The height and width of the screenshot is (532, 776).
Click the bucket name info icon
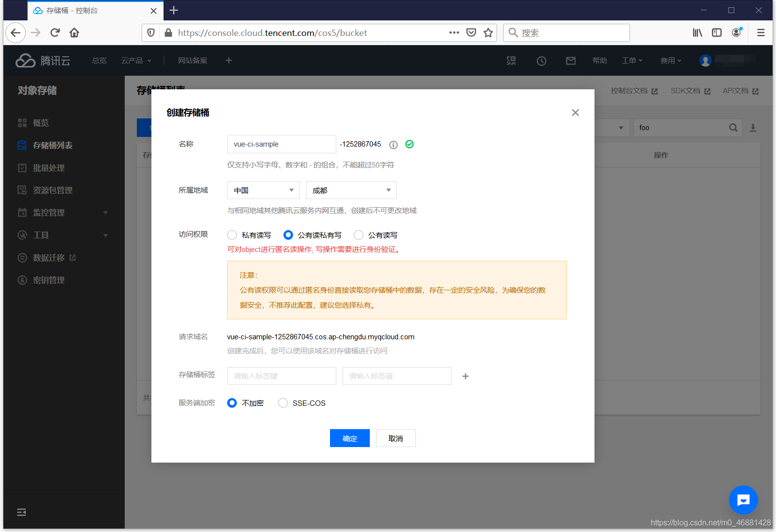tap(394, 145)
